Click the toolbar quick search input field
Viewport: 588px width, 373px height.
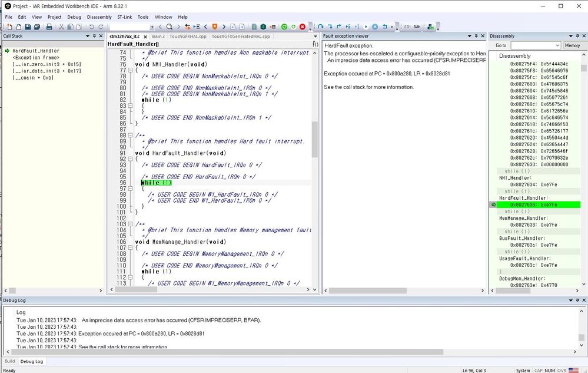129,27
